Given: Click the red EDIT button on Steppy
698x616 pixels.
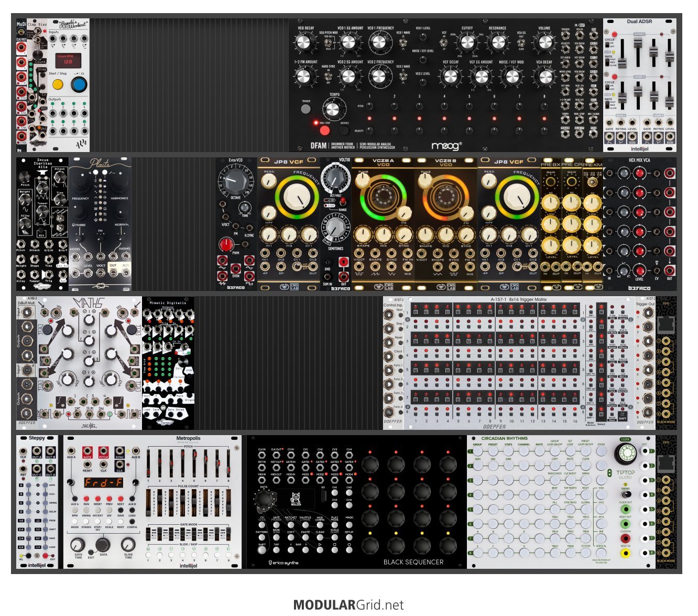Looking at the screenshot, I should pyautogui.click(x=45, y=555).
